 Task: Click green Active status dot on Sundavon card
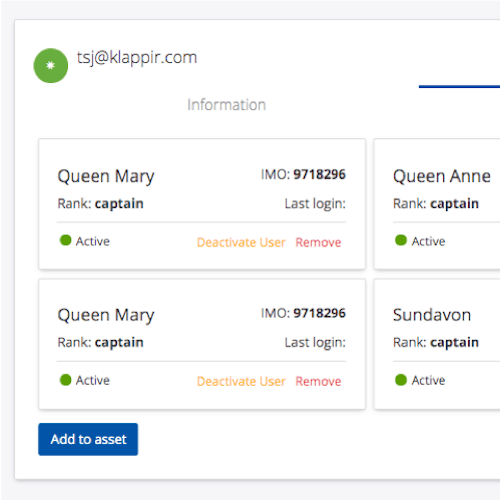[401, 379]
